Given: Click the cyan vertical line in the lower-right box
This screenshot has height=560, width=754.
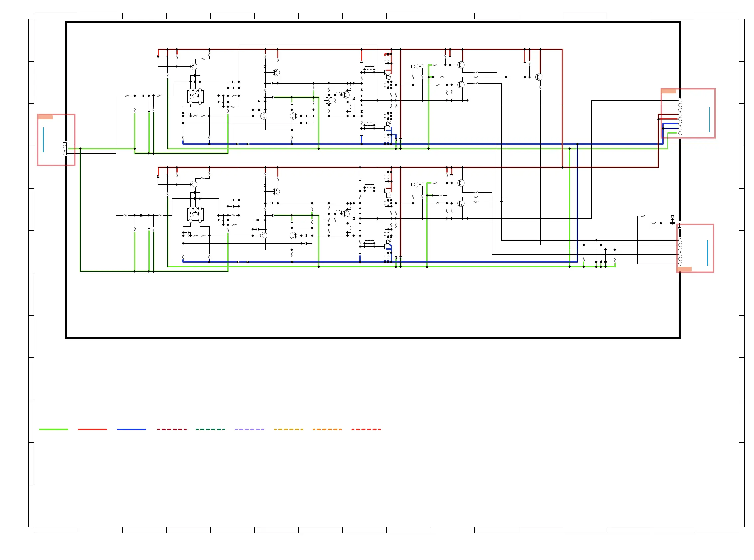Looking at the screenshot, I should [707, 253].
